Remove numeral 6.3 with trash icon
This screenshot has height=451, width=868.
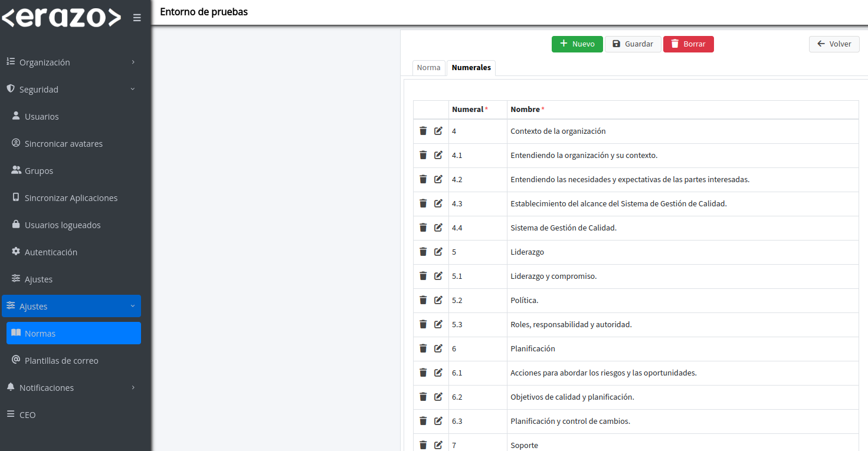coord(423,421)
